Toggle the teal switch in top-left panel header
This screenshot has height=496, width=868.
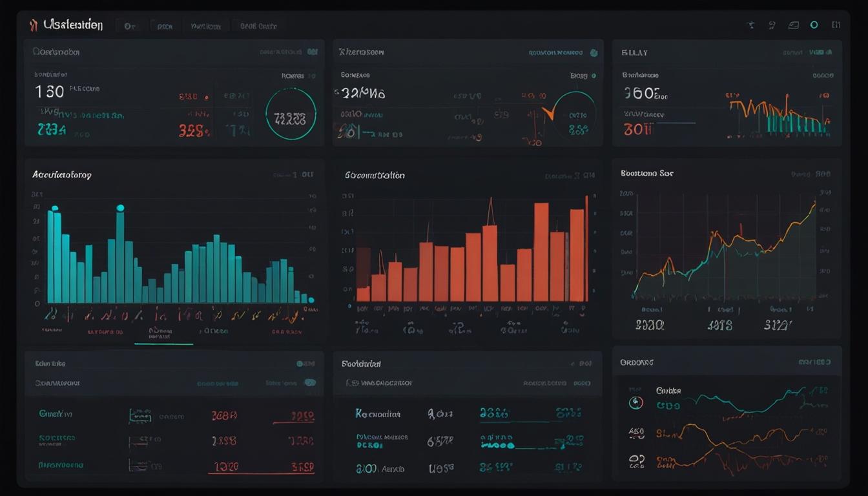[x=313, y=52]
